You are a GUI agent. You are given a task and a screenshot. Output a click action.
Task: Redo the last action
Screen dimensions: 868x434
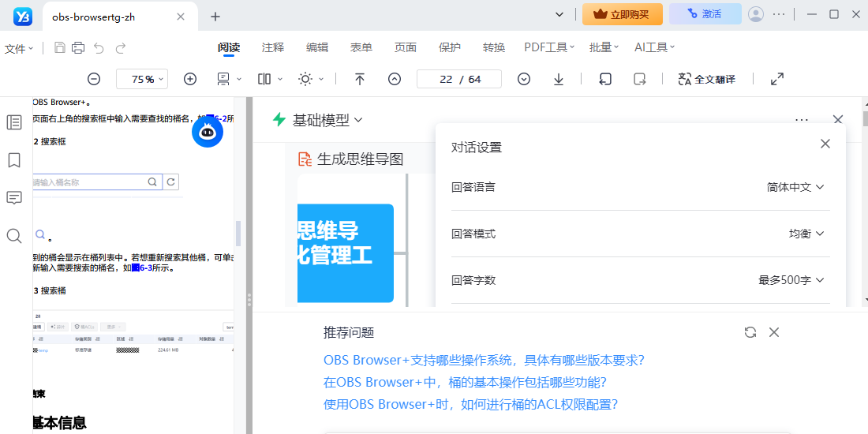[x=121, y=48]
